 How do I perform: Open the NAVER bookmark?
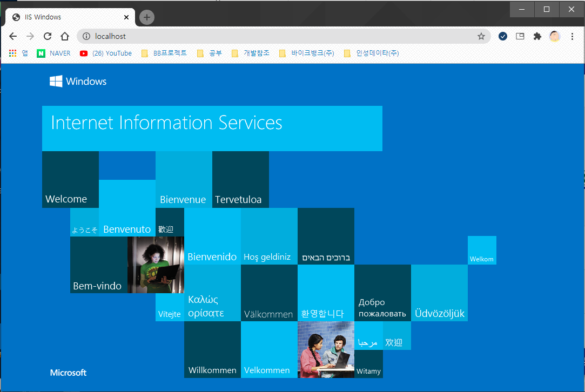(53, 53)
